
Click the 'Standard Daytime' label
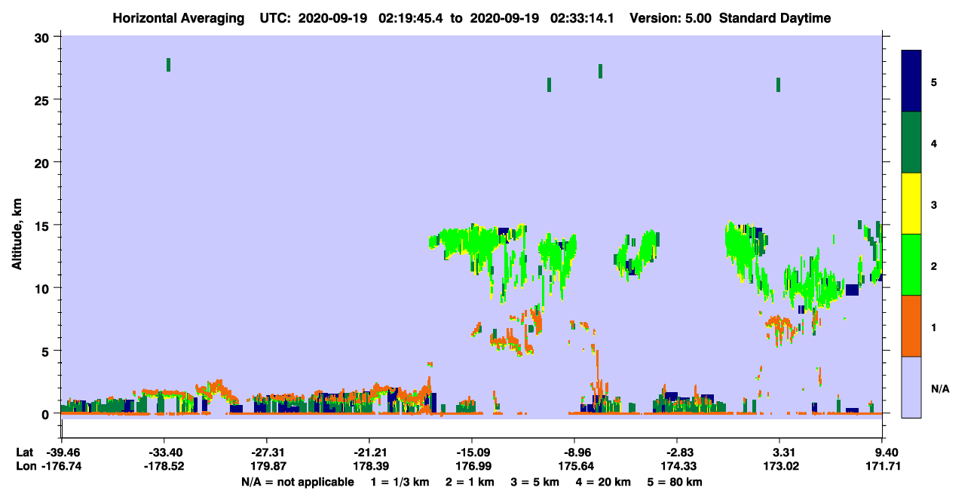click(775, 18)
